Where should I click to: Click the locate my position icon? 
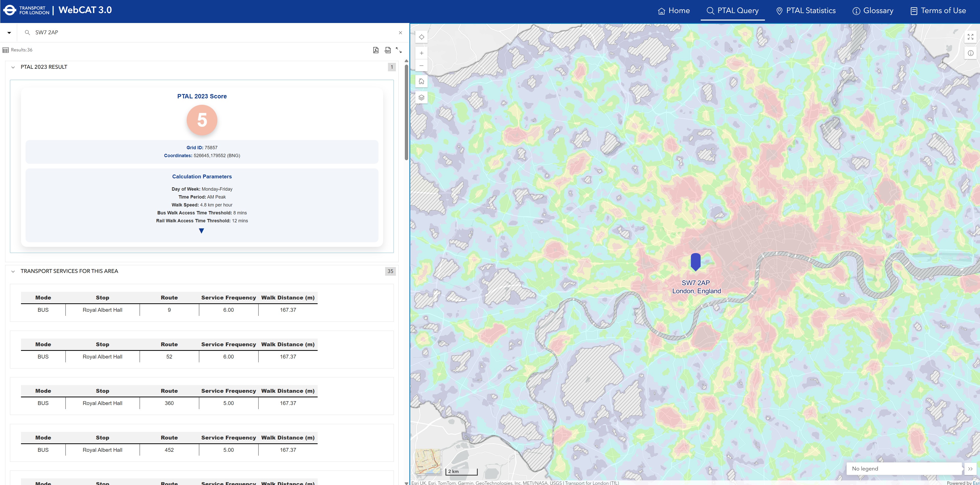(x=421, y=37)
